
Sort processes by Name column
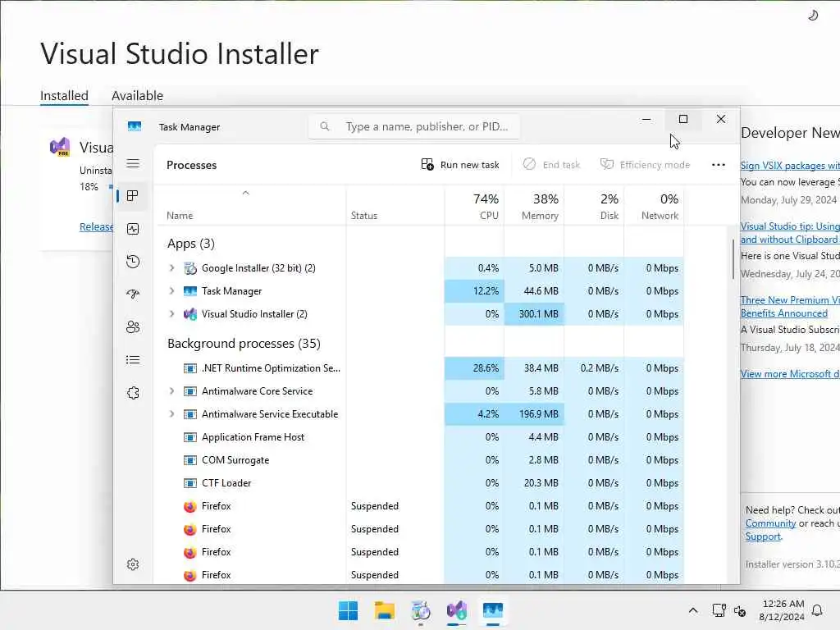(180, 216)
